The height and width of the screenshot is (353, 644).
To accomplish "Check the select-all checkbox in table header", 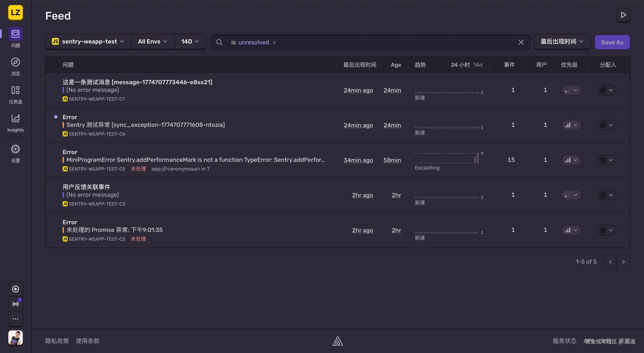I will 56,65.
